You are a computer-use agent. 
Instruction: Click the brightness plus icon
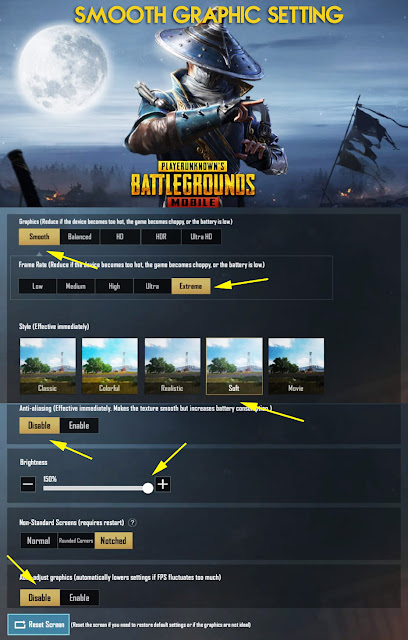click(x=163, y=484)
